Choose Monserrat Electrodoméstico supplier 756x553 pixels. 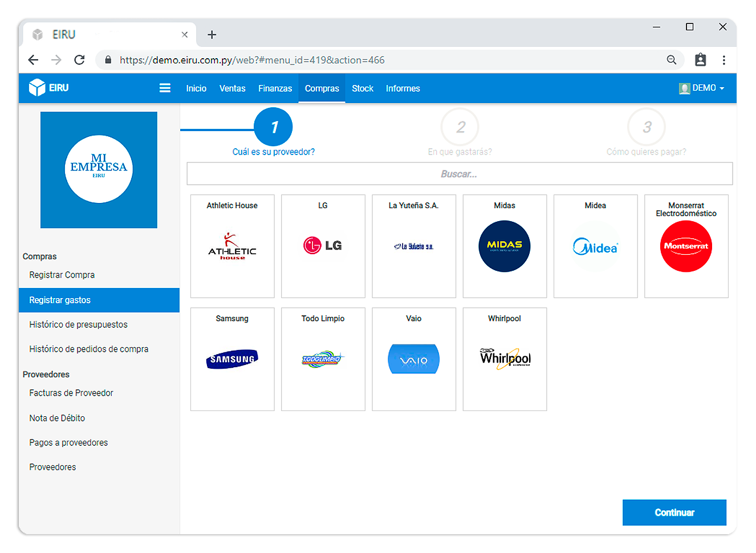click(686, 246)
